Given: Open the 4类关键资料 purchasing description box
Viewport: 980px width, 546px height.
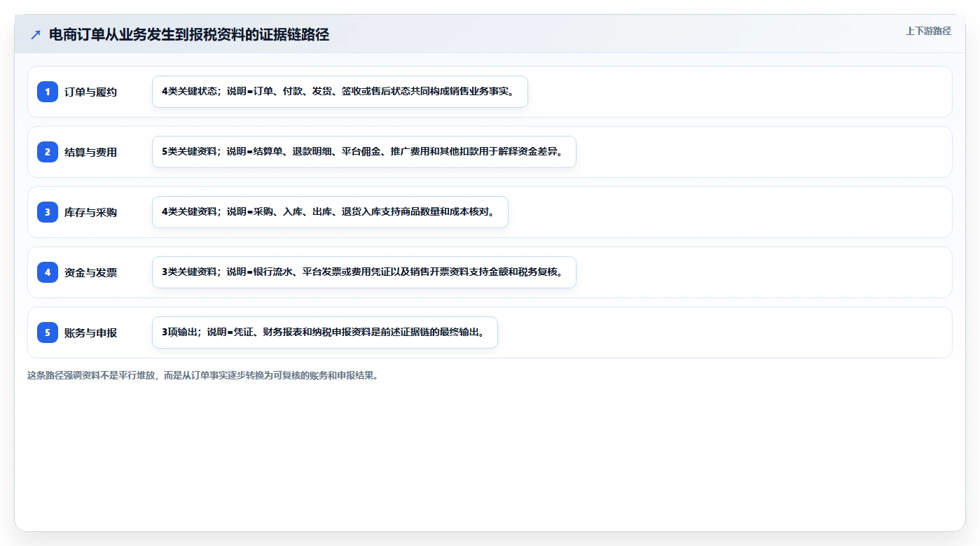Looking at the screenshot, I should pos(330,212).
